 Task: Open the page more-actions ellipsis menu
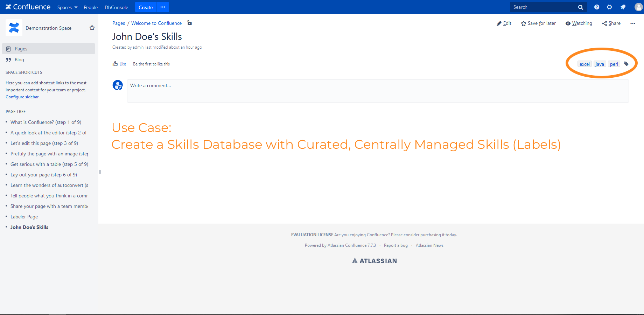tap(633, 23)
